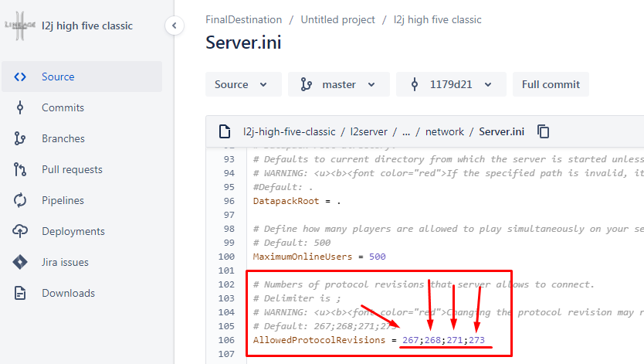Click the Branches icon in sidebar

pos(21,138)
